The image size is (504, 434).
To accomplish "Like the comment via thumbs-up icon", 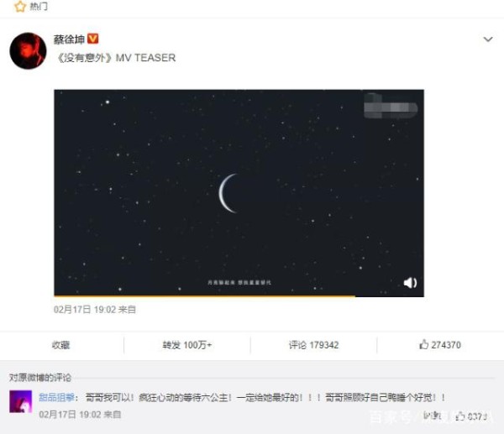I will pyautogui.click(x=460, y=416).
